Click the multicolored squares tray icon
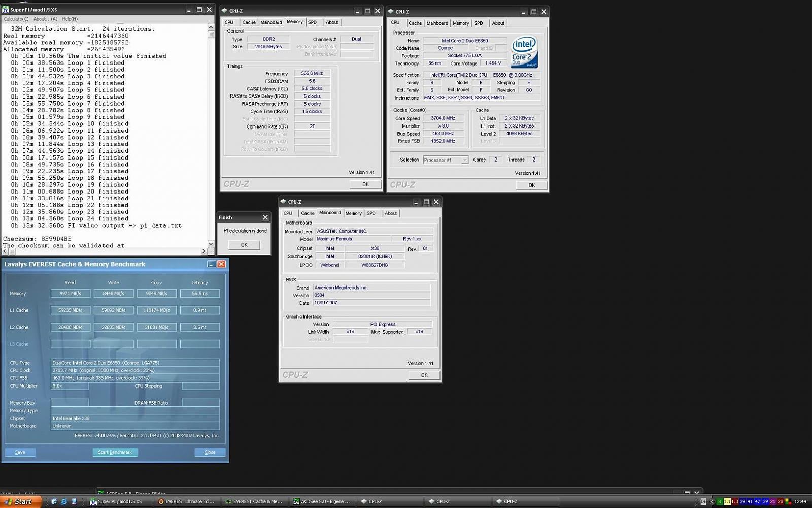The image size is (812, 508). point(788,502)
